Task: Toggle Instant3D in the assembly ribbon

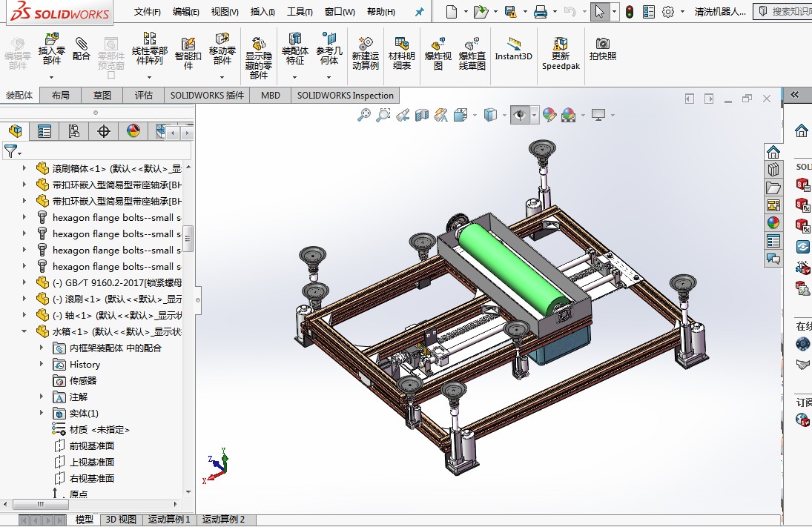Action: 513,49
